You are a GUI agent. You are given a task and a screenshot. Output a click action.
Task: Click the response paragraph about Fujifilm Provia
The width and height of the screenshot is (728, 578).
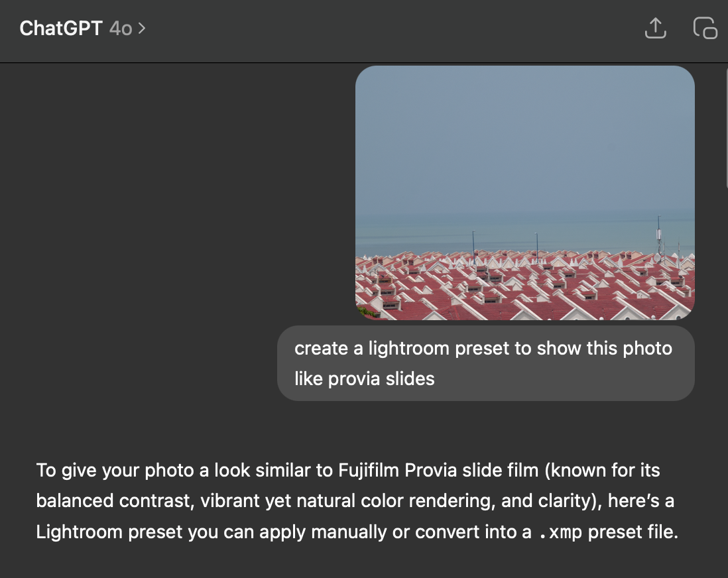point(357,501)
